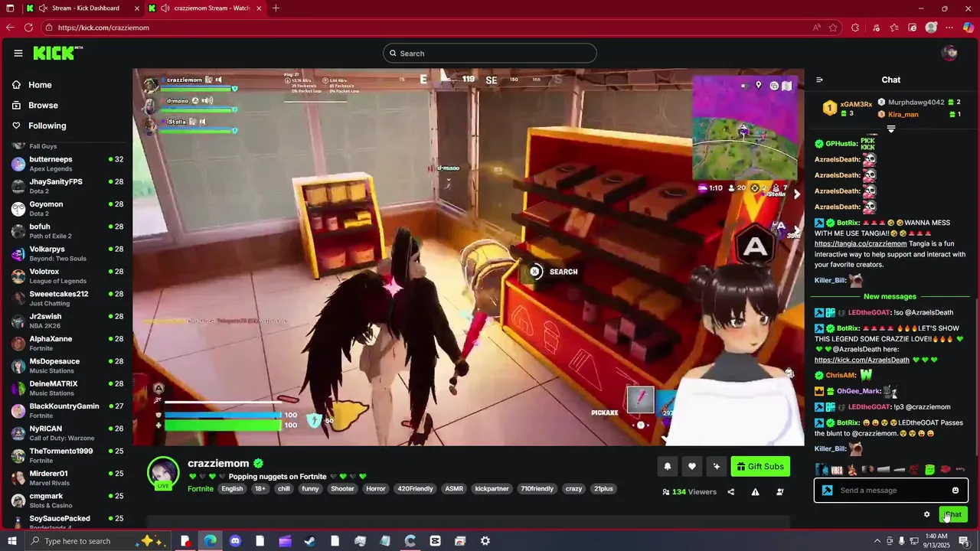Viewport: 980px width, 551px height.
Task: Open Browse in sidebar
Action: [x=43, y=106]
